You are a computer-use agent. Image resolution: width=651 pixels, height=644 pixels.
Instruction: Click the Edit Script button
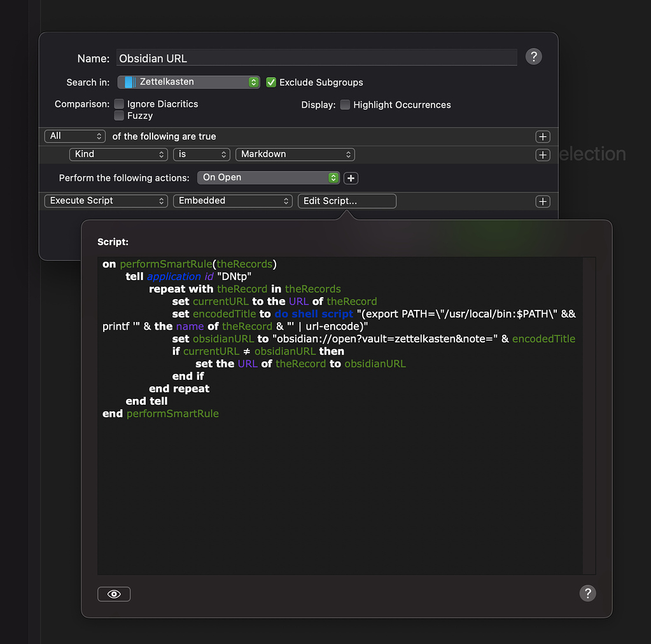click(x=346, y=200)
